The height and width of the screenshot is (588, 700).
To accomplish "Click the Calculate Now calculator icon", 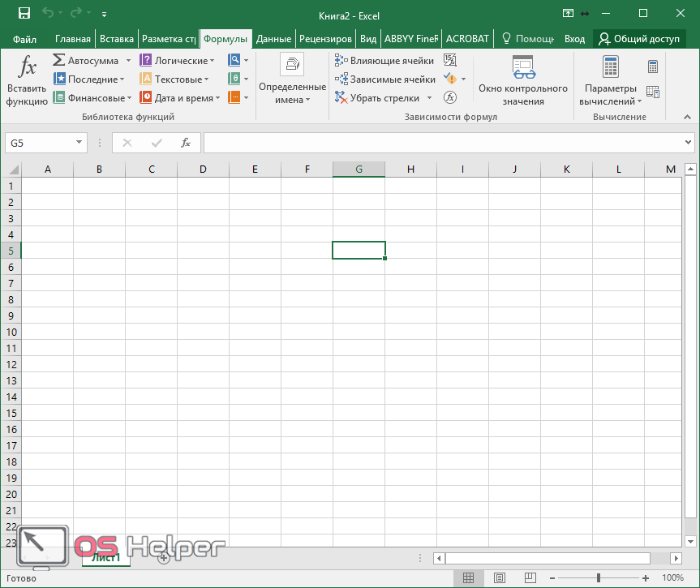I will pos(653,67).
